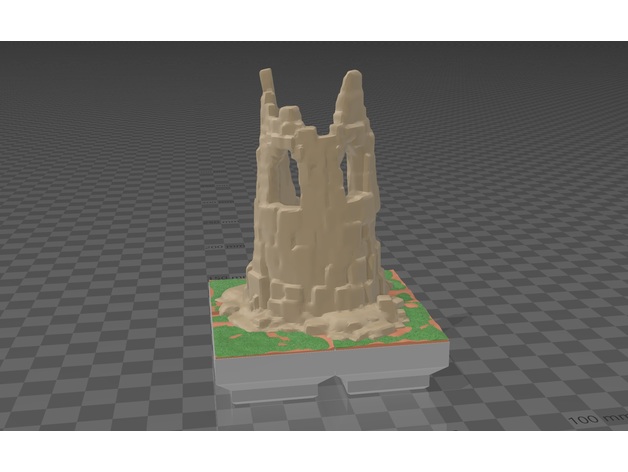Click the checkered grid behind the tower top

click(310, 80)
